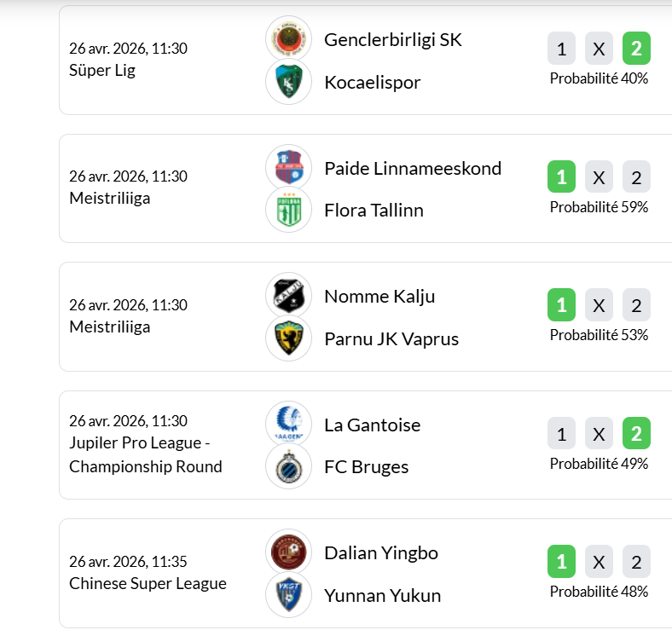Open the Genclerbirligi SK team name link
Viewport: 672px width, 630px height.
coord(393,40)
